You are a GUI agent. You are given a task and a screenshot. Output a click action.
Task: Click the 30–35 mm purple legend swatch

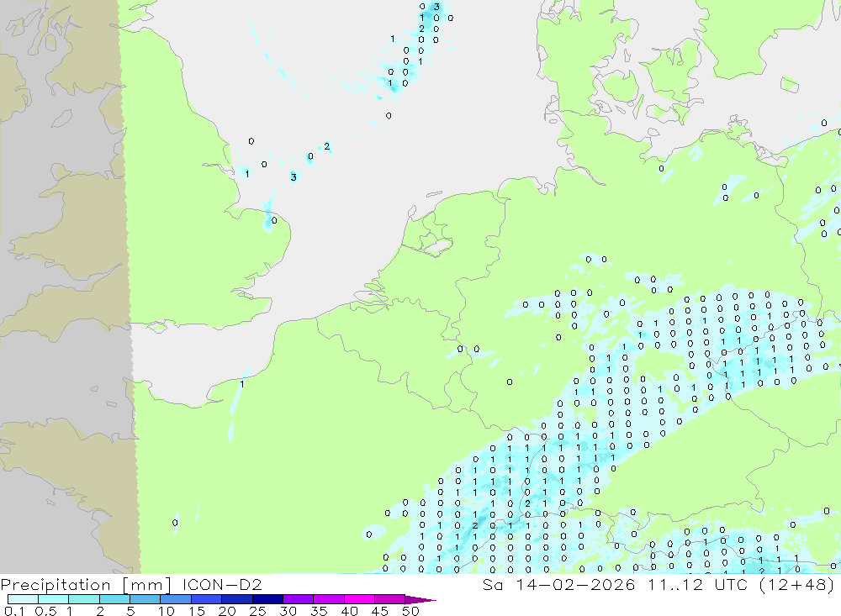pos(298,599)
